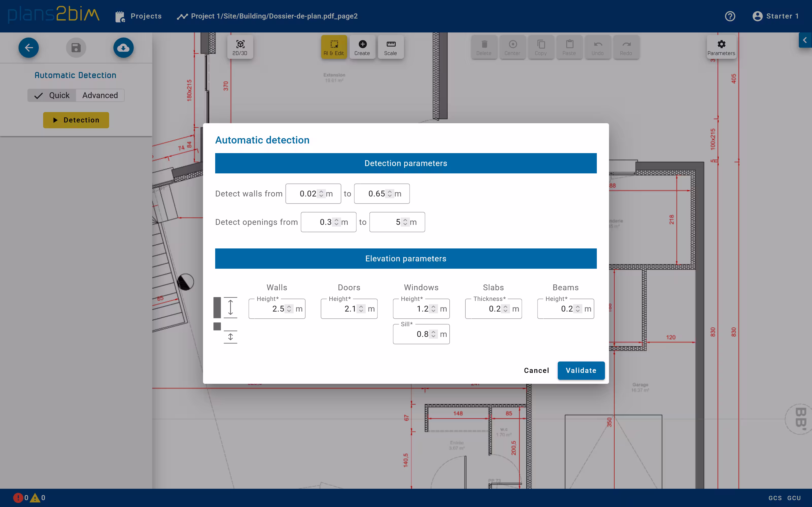
Task: Switch to Advanced detection mode
Action: point(100,95)
